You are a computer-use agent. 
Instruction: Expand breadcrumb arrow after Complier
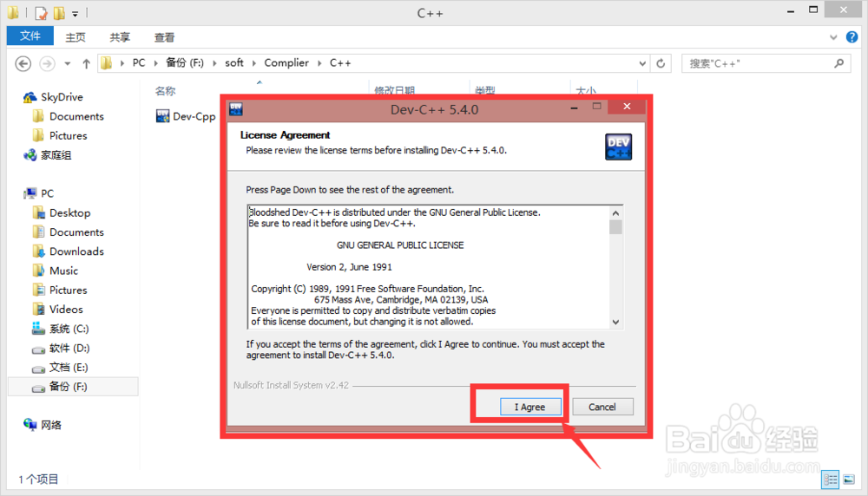[x=319, y=63]
